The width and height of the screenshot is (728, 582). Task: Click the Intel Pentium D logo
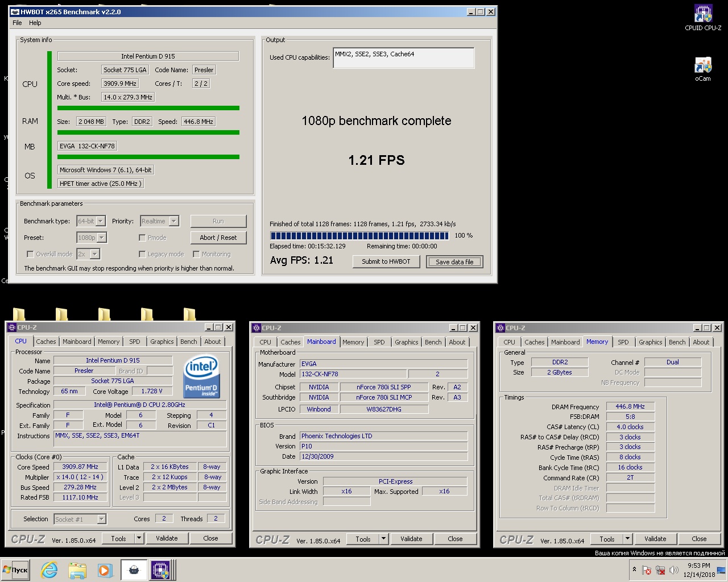click(x=201, y=377)
